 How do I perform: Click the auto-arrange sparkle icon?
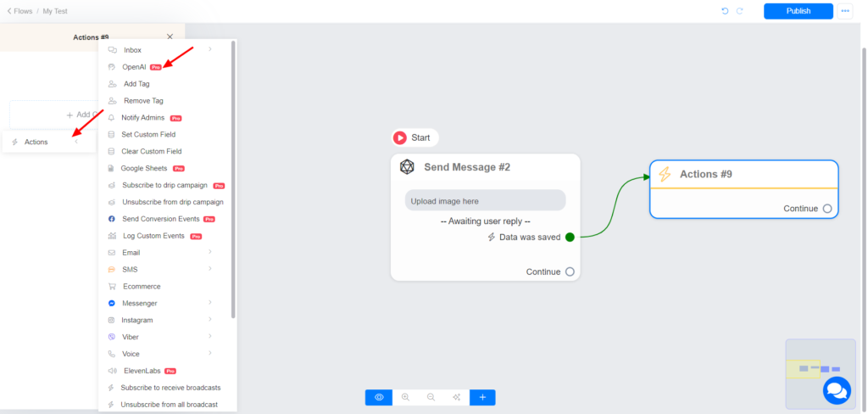[457, 397]
